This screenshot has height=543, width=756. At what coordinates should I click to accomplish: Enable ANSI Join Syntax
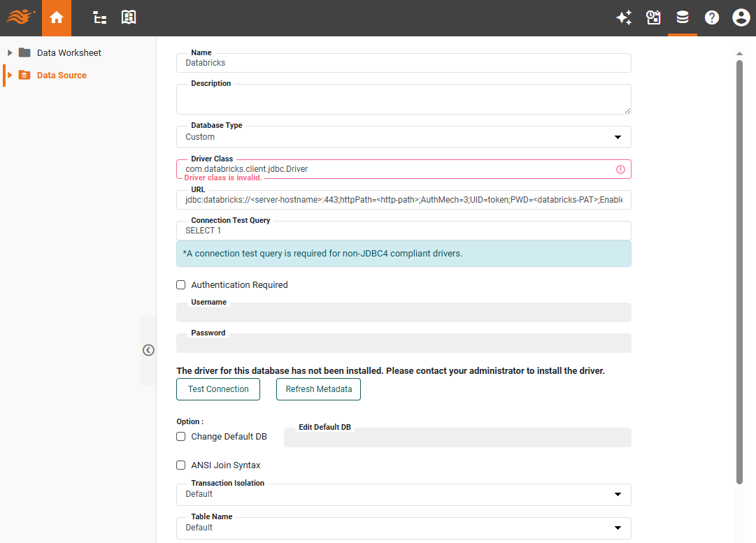[180, 465]
